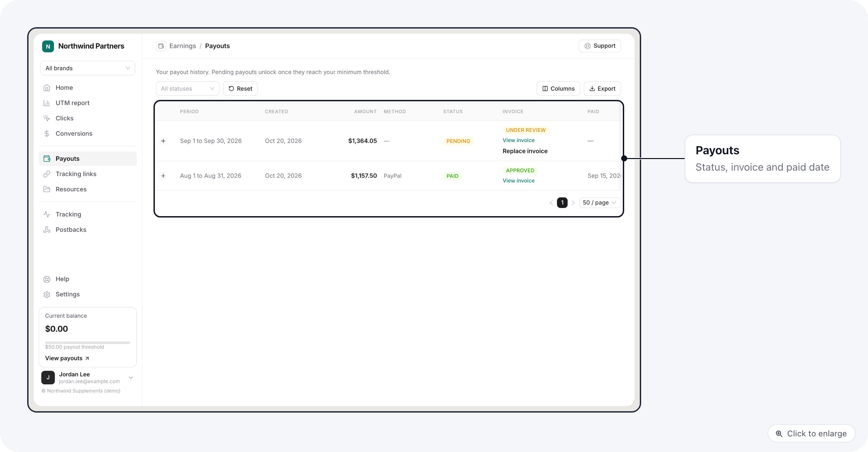
Task: Click the PENDING status badge
Action: (x=458, y=141)
